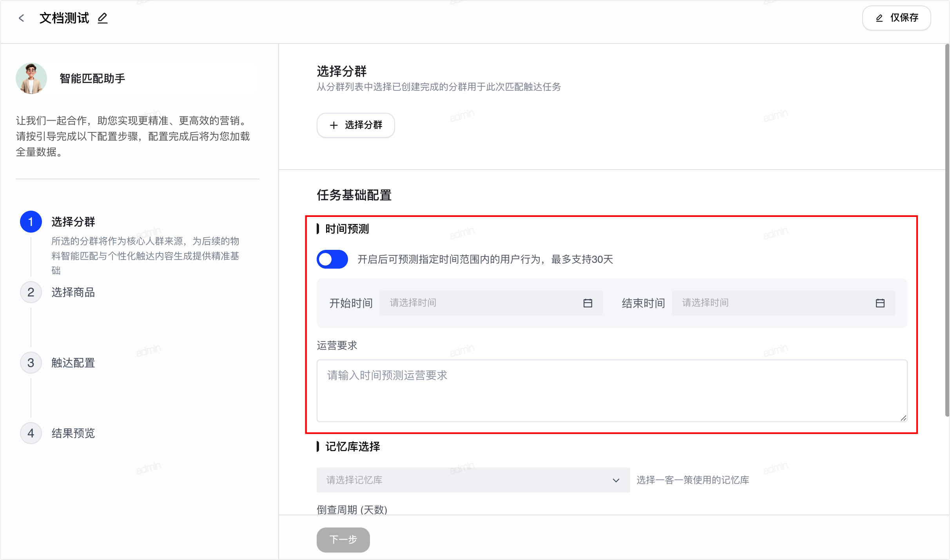Click the pencil icon in 仅保存 button
The width and height of the screenshot is (950, 560).
point(879,18)
